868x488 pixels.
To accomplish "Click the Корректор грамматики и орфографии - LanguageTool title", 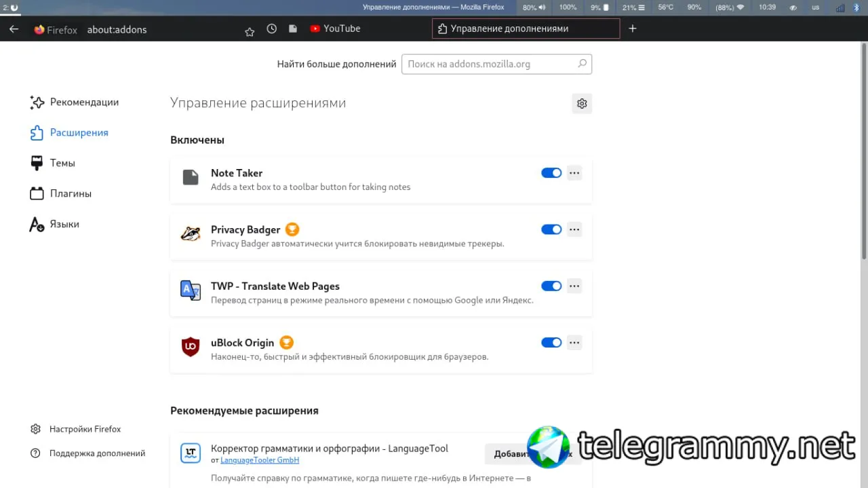I will coord(330,449).
